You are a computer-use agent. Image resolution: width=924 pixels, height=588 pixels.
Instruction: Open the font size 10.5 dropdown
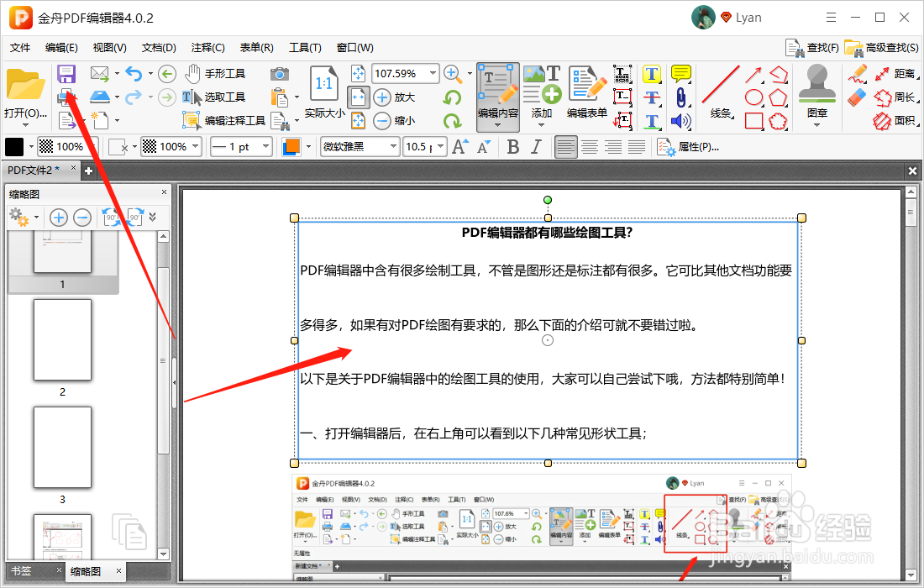[441, 146]
